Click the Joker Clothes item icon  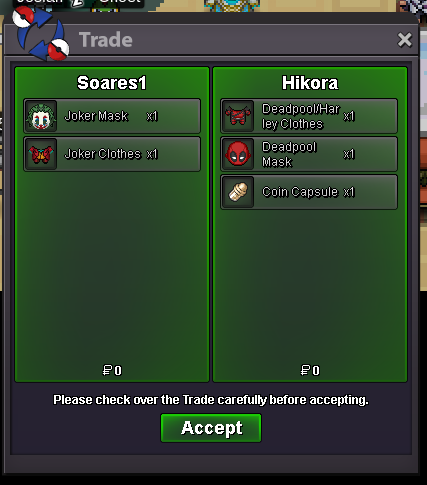[x=41, y=154]
